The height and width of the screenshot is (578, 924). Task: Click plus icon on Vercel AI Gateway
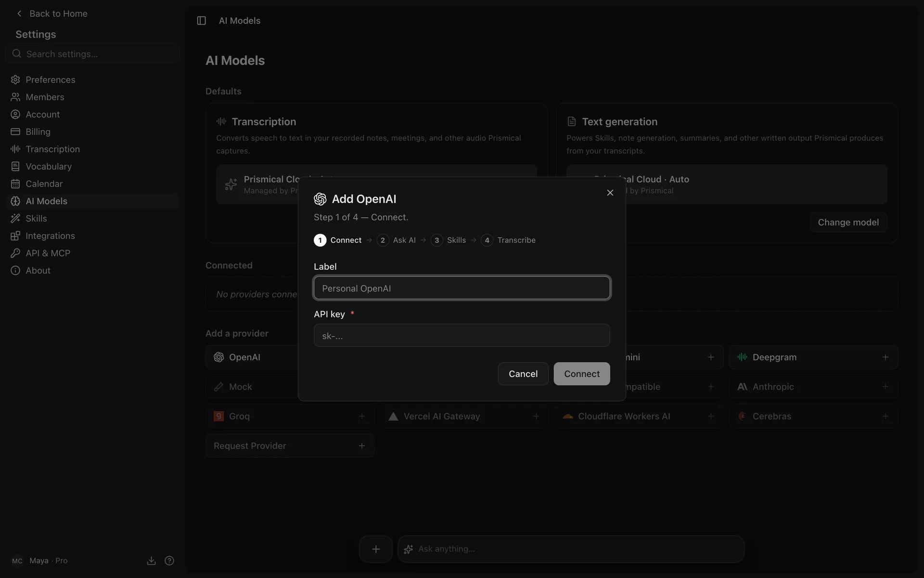point(536,416)
